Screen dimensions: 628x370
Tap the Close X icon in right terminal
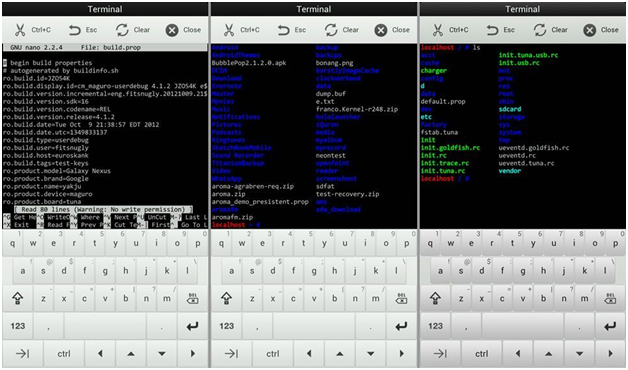pyautogui.click(x=590, y=30)
